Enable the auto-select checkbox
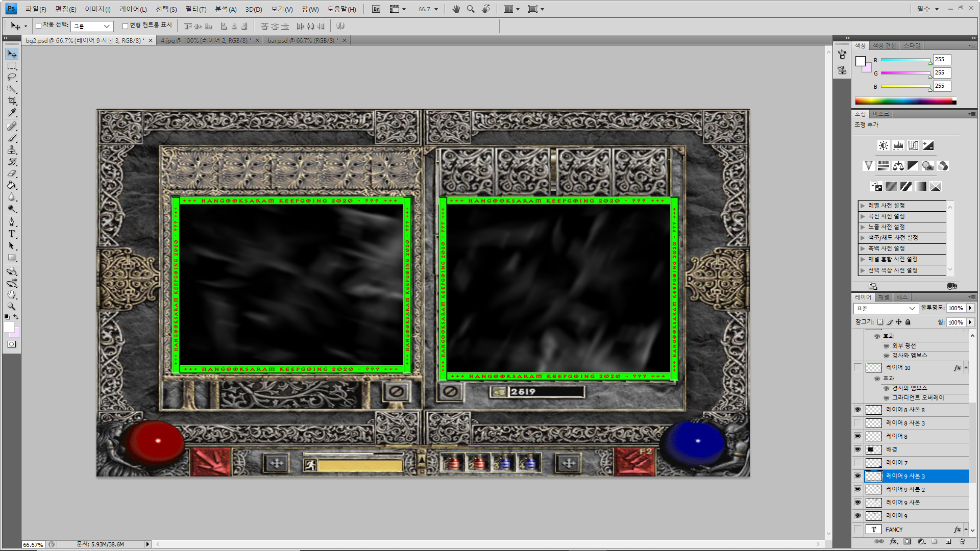The image size is (980, 551). point(39,26)
